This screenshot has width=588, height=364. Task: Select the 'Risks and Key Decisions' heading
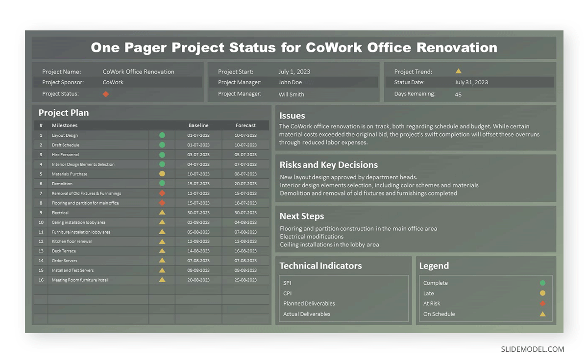click(x=329, y=165)
